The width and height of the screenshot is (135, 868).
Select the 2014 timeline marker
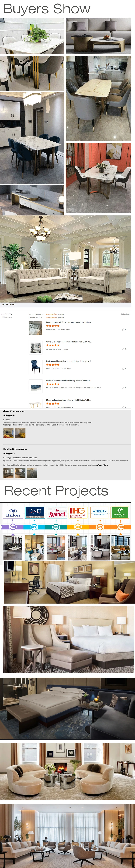tap(13, 527)
